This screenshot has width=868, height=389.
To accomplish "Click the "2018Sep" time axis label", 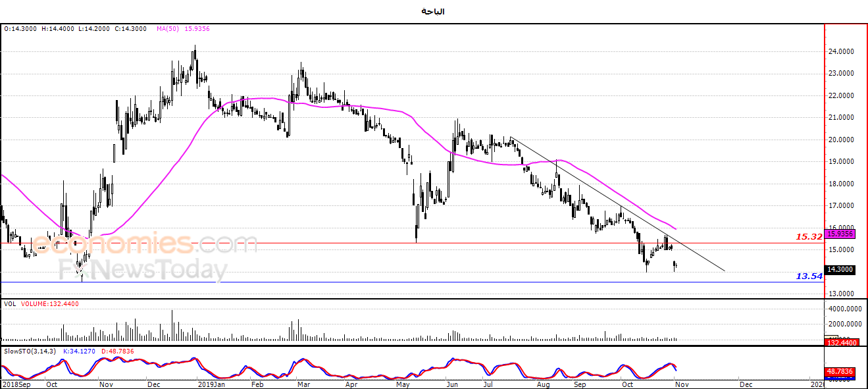I will pyautogui.click(x=16, y=384).
